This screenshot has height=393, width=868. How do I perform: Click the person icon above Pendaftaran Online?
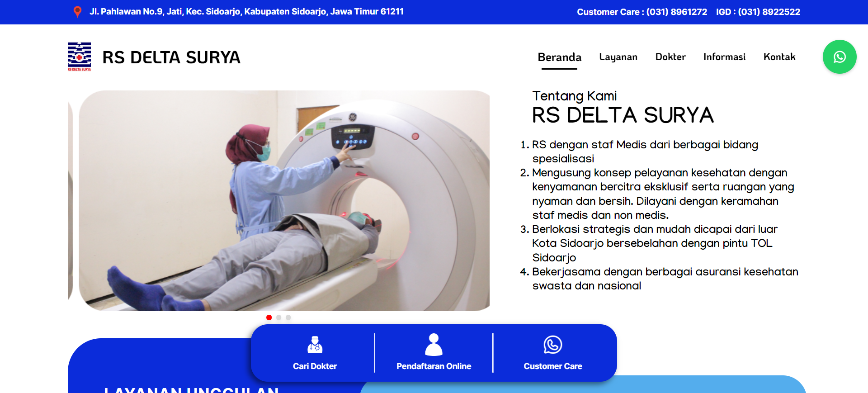[x=434, y=345]
